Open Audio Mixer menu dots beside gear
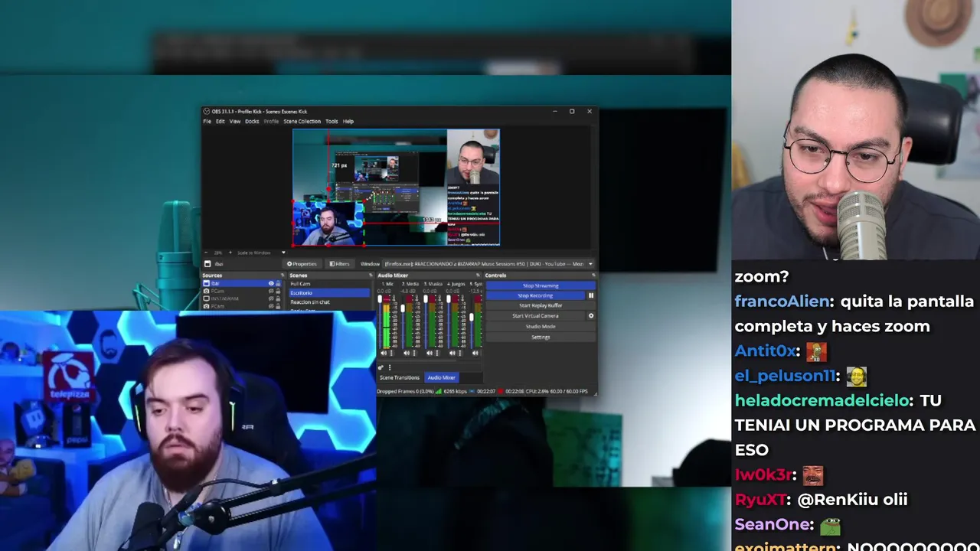 [x=390, y=367]
